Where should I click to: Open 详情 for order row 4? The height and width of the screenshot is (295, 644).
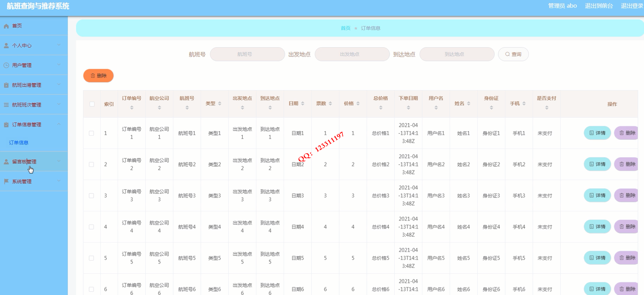[597, 227]
